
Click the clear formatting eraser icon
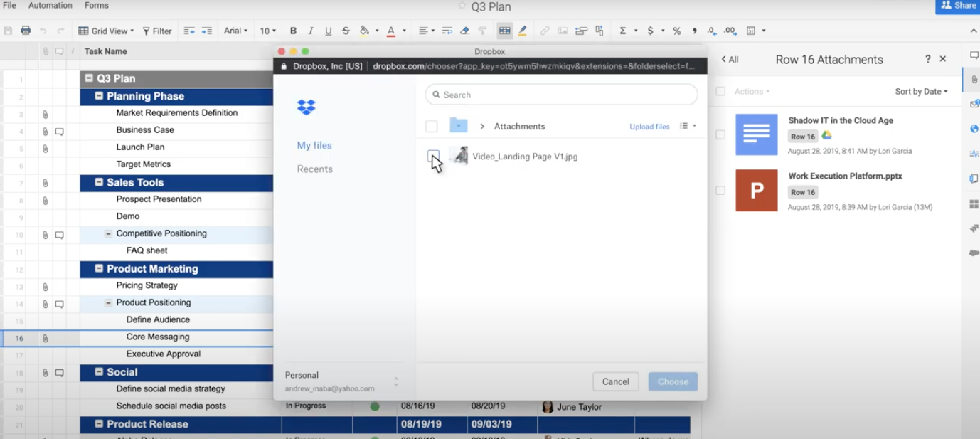pos(464,31)
